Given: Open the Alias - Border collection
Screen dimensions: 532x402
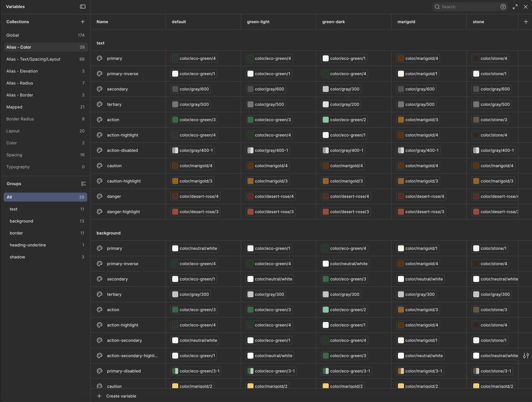Looking at the screenshot, I should pos(46,95).
